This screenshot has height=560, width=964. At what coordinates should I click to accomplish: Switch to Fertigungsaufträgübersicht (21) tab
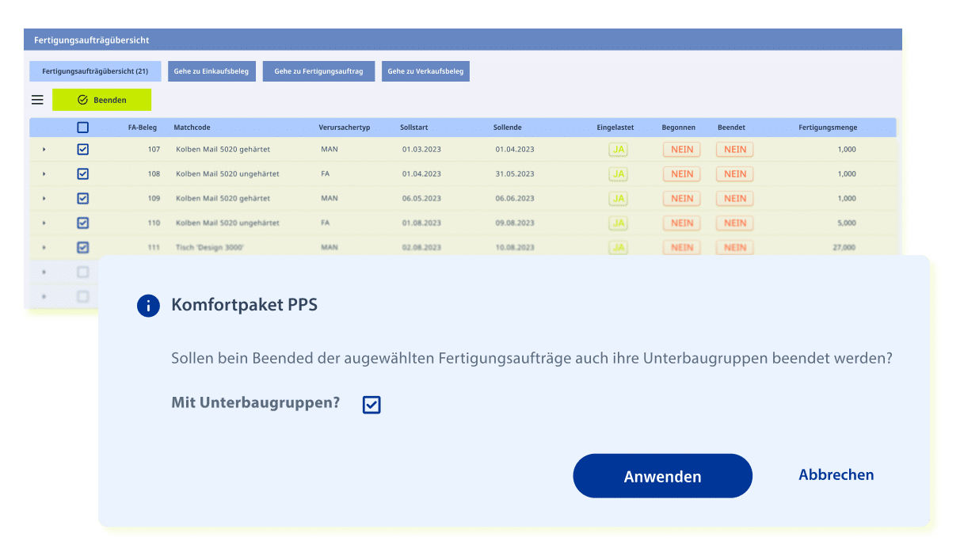[x=95, y=71]
